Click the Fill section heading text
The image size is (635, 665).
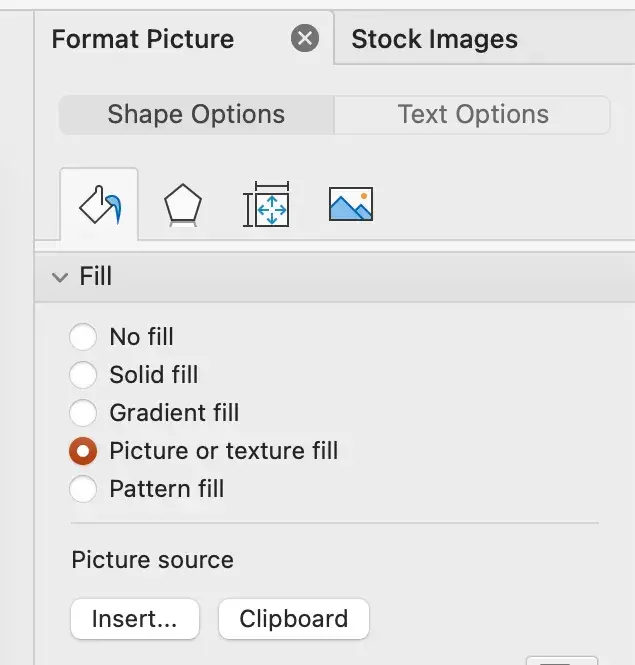96,276
